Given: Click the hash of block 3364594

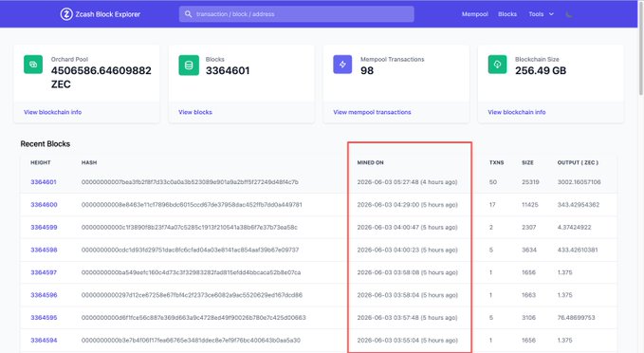Looking at the screenshot, I should pos(191,340).
